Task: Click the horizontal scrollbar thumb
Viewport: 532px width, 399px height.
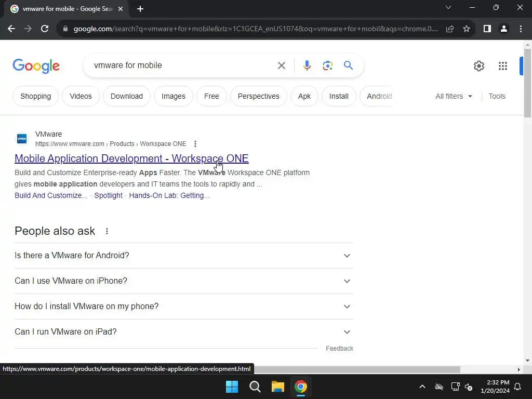Action: click(x=357, y=369)
